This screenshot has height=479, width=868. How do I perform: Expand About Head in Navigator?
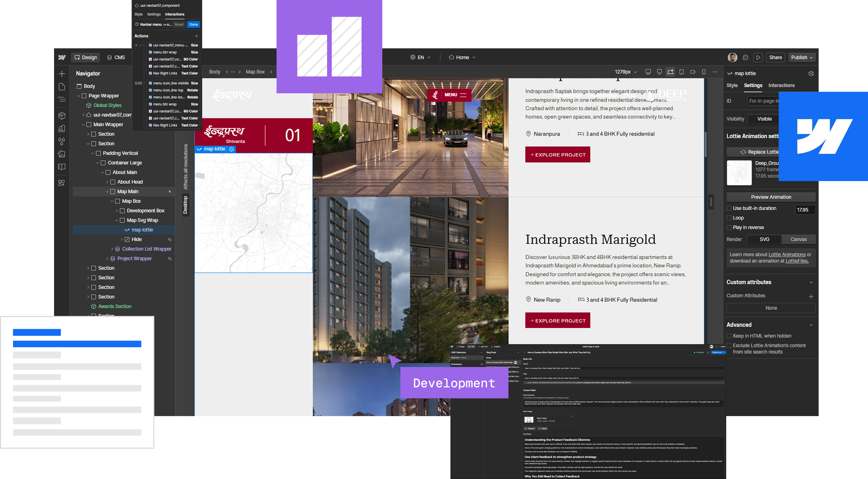[107, 182]
